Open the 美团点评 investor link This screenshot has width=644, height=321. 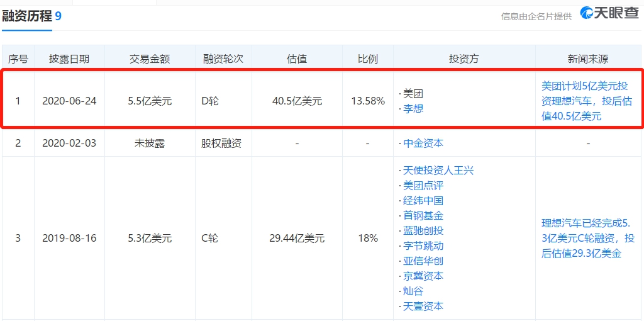click(423, 186)
